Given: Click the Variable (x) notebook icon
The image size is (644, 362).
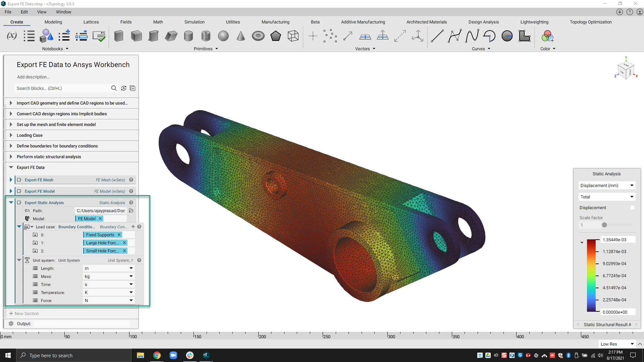Looking at the screenshot, I should (x=12, y=36).
